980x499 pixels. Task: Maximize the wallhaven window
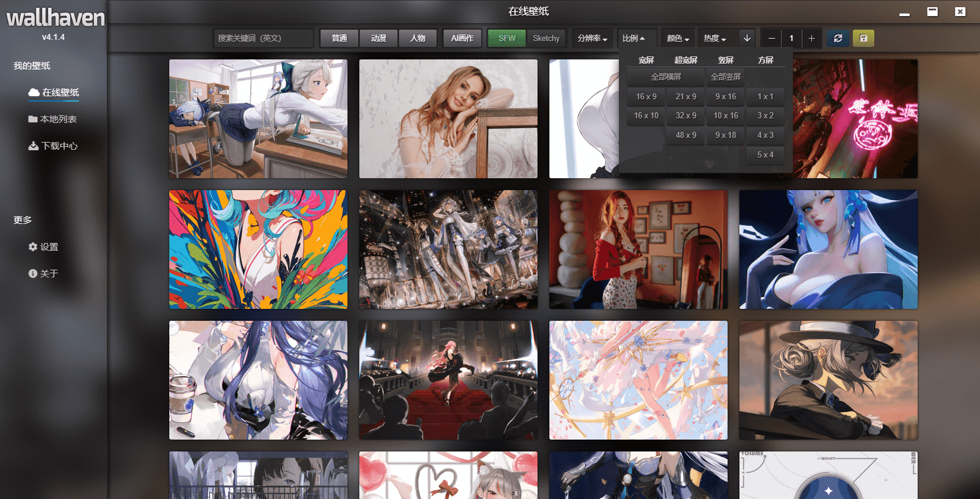[x=932, y=11]
